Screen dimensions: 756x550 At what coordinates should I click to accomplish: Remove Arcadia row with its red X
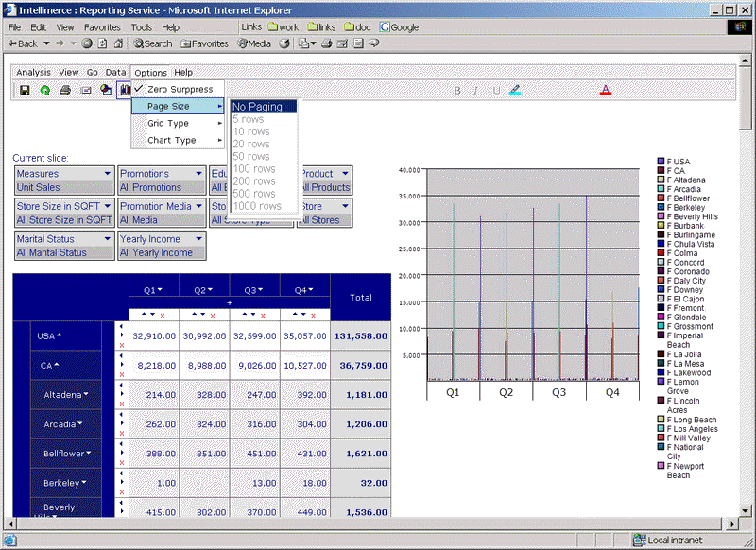[122, 434]
